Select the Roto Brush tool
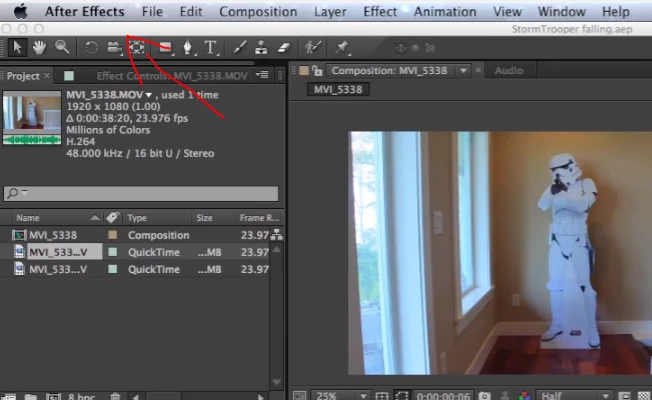This screenshot has width=652, height=400. click(312, 47)
